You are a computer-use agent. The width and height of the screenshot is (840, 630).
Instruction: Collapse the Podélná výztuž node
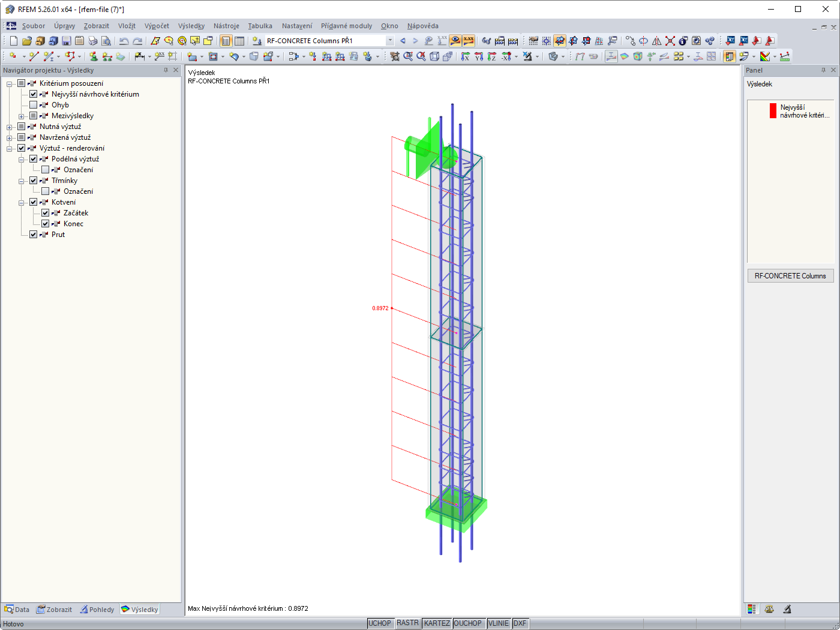22,160
